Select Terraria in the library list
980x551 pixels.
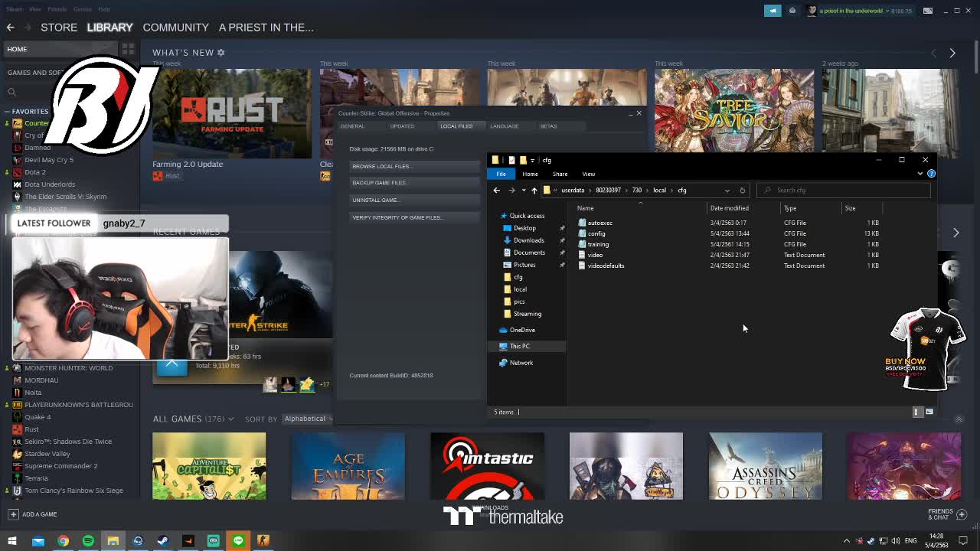tap(36, 478)
